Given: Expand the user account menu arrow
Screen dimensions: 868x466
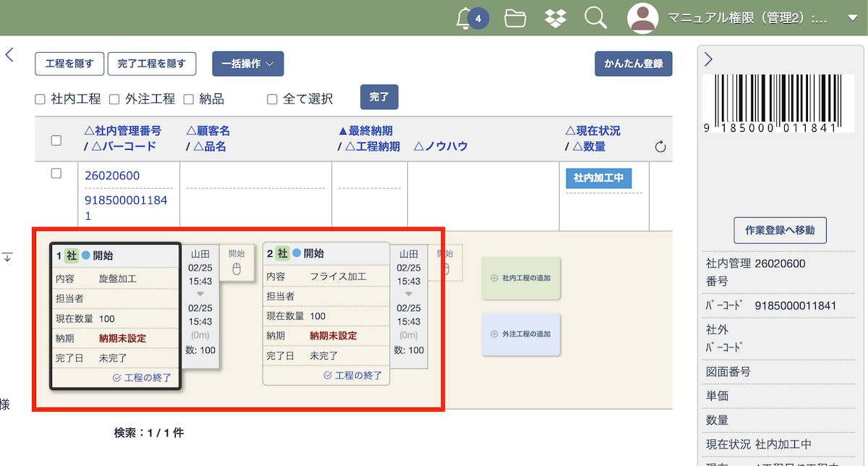Looking at the screenshot, I should click(x=851, y=18).
